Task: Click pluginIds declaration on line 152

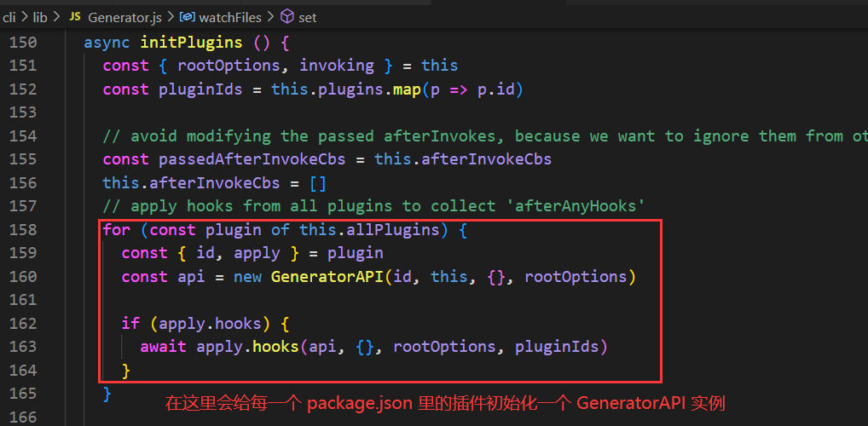Action: pyautogui.click(x=201, y=89)
